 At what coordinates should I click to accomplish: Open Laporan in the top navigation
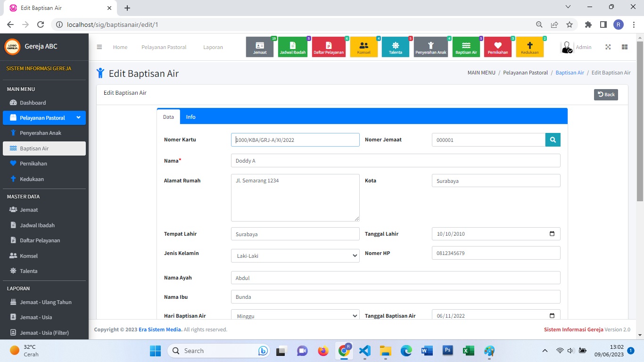(x=213, y=47)
